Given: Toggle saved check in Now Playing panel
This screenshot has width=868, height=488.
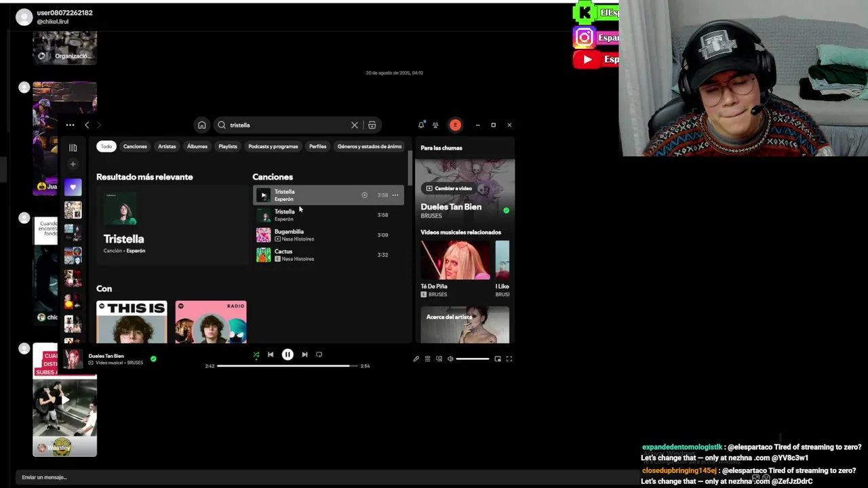Looking at the screenshot, I should point(506,211).
